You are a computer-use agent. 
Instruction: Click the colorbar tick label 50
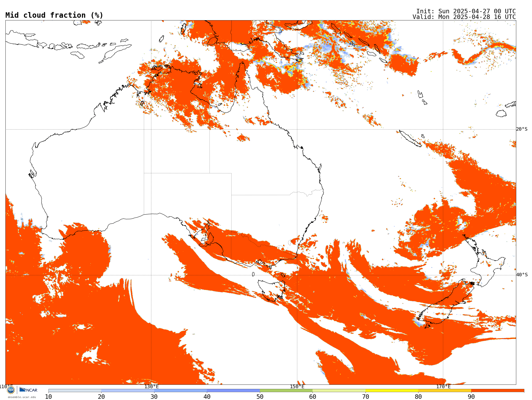click(x=260, y=397)
